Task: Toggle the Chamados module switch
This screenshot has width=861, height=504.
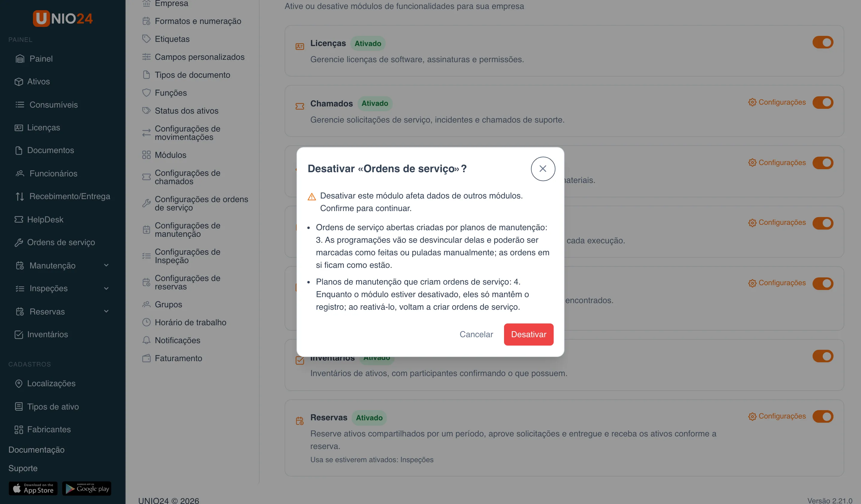Action: point(823,103)
